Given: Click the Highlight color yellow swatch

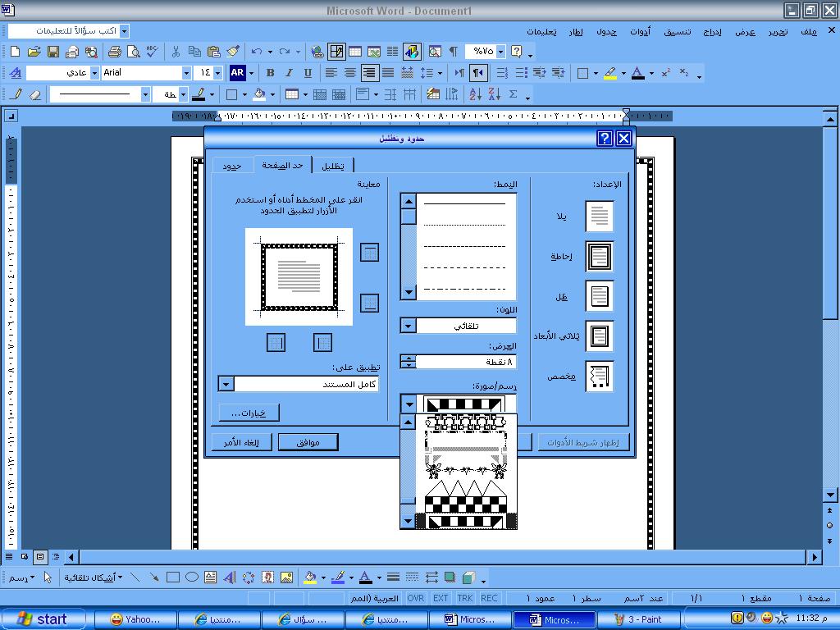Looking at the screenshot, I should (610, 73).
